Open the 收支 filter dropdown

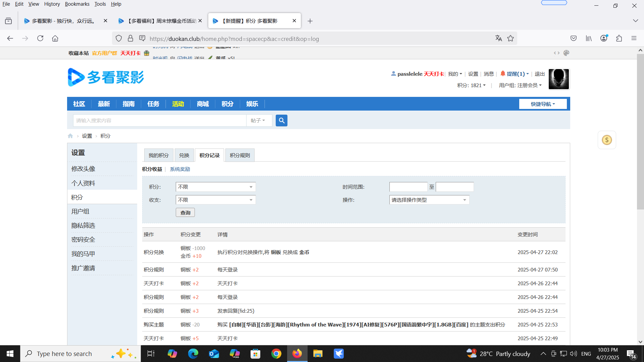[x=216, y=200]
